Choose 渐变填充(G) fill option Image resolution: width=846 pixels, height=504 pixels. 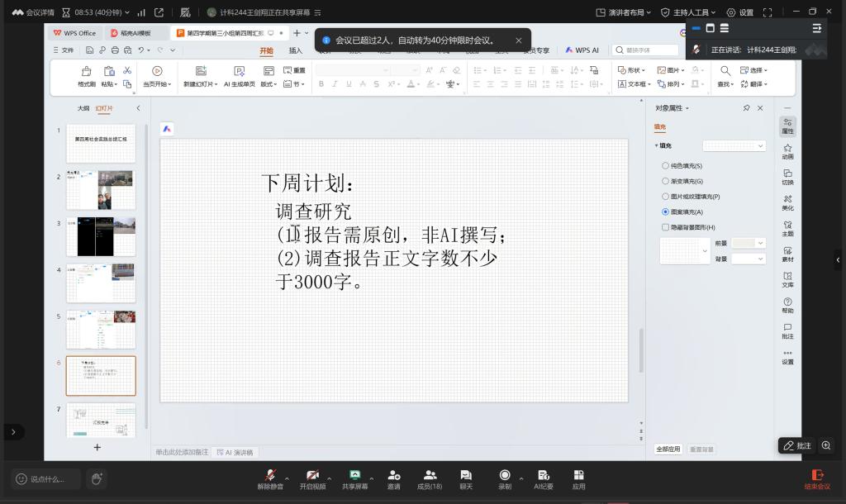click(x=666, y=181)
